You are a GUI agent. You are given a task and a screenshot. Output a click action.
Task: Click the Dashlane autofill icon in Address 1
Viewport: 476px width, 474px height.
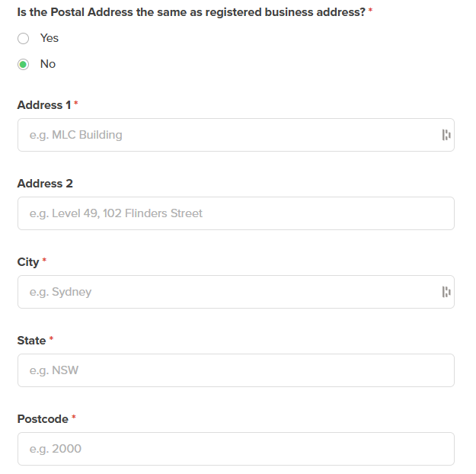tap(446, 135)
